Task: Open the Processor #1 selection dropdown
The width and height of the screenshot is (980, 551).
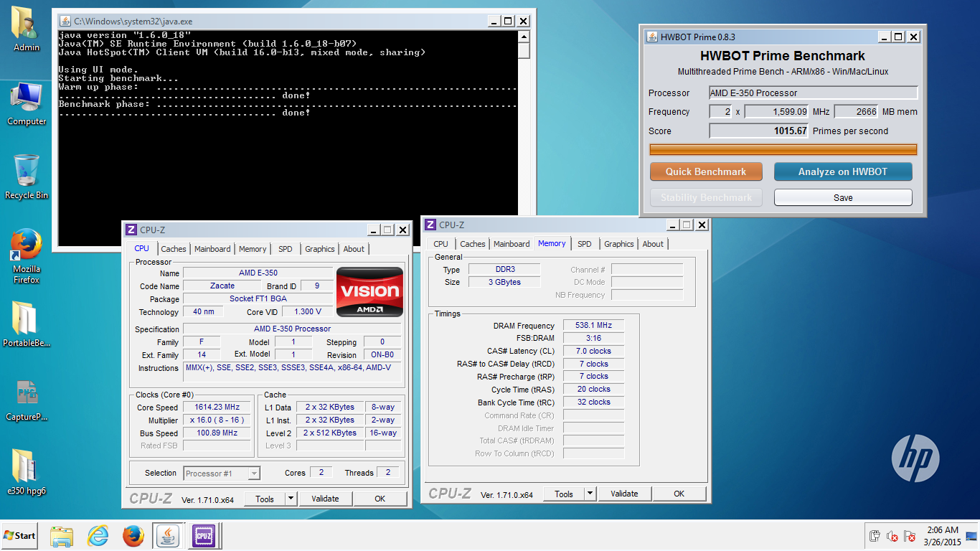Action: coord(222,473)
